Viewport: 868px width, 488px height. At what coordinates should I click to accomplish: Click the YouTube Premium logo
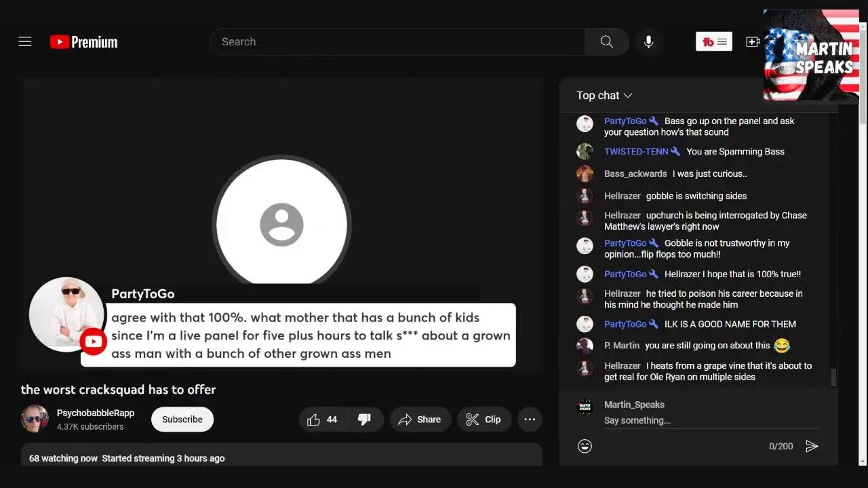pos(84,42)
